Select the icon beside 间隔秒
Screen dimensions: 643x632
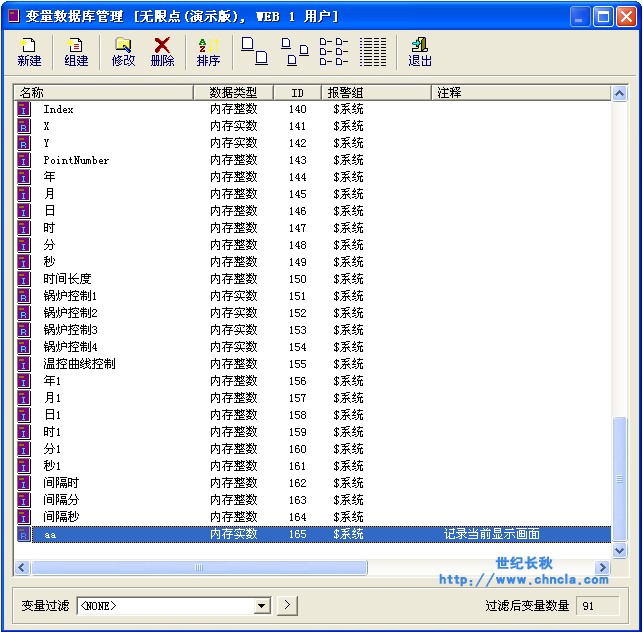click(x=24, y=517)
